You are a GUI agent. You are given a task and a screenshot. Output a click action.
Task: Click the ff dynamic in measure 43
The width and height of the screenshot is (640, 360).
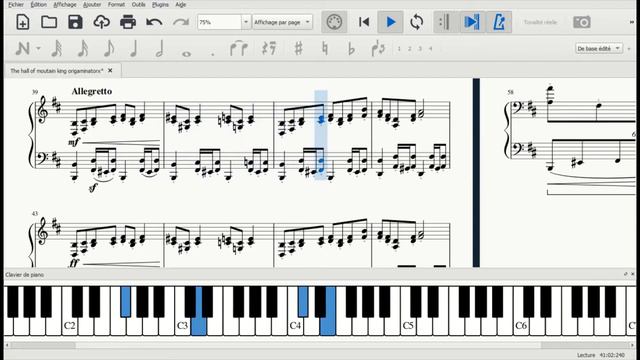tap(73, 263)
